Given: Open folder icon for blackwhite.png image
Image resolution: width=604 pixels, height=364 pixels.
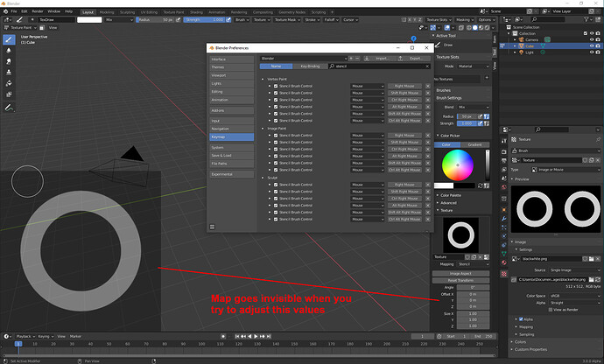Looking at the screenshot, I should click(591, 259).
